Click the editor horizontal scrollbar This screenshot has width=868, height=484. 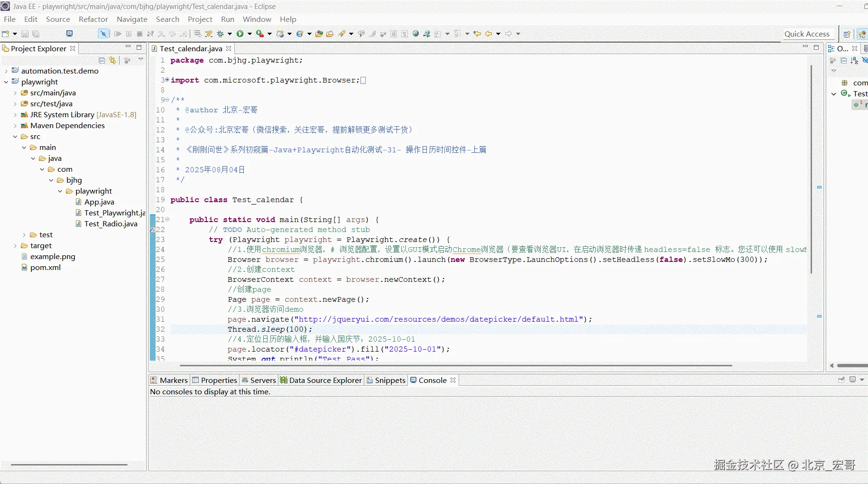[456, 365]
